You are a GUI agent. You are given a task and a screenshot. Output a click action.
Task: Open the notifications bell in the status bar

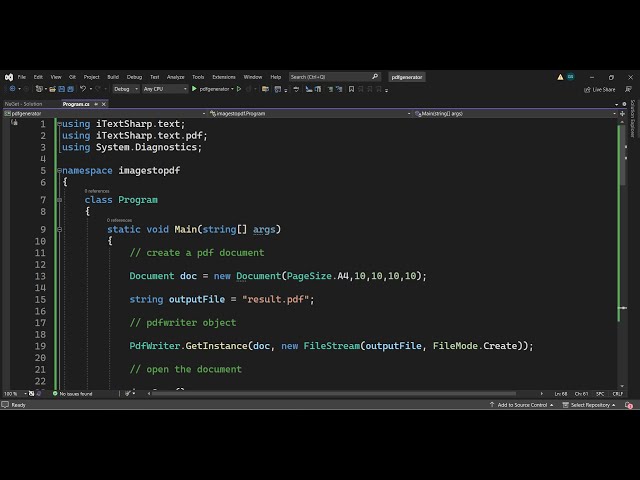tap(630, 405)
